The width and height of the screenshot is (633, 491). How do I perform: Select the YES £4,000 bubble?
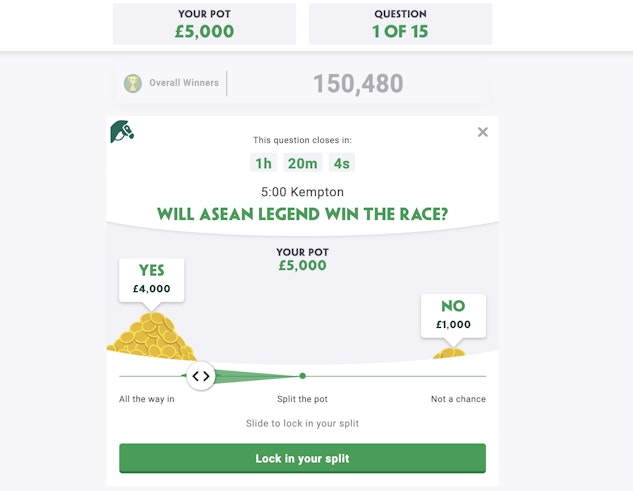coord(152,278)
